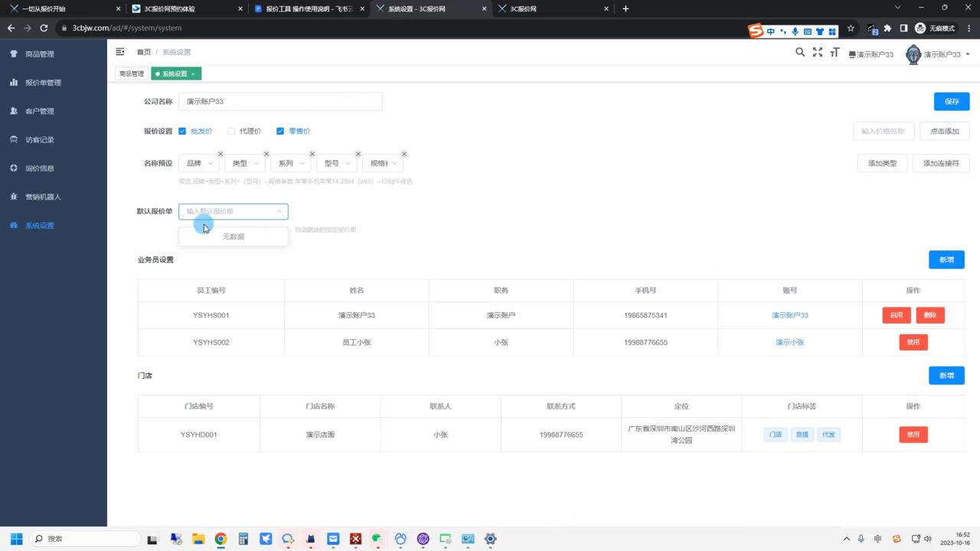Click the font size (tT) icon
The height and width of the screenshot is (551, 980).
tap(835, 53)
